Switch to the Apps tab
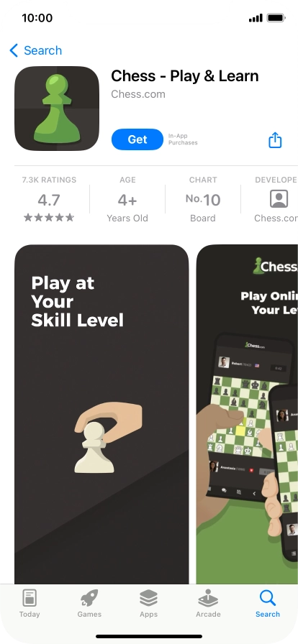 tap(148, 604)
